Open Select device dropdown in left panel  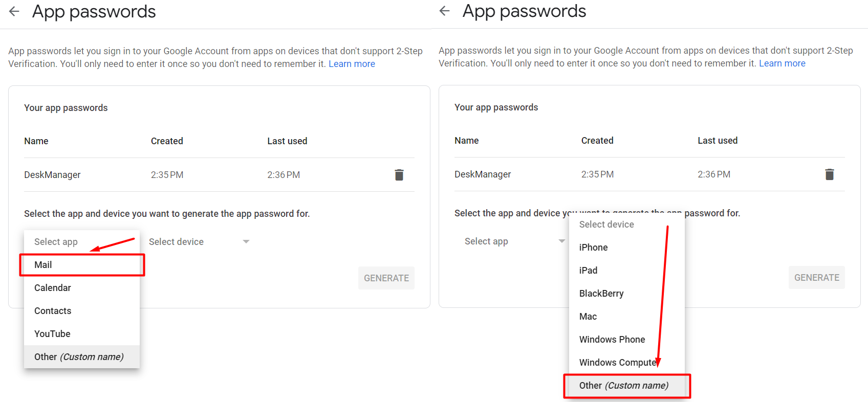199,242
